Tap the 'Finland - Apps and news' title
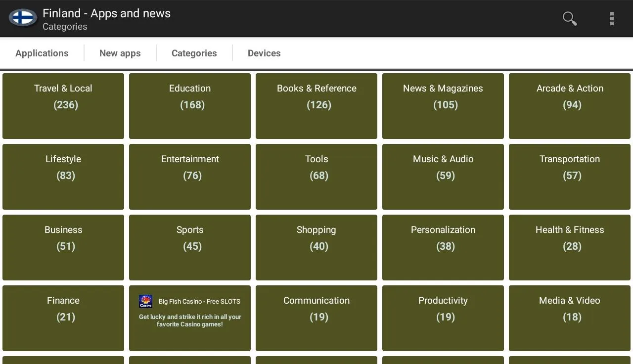The height and width of the screenshot is (364, 633). click(x=106, y=13)
